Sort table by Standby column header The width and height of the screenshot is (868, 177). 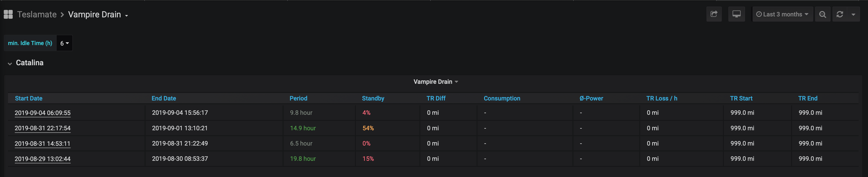[x=373, y=98]
